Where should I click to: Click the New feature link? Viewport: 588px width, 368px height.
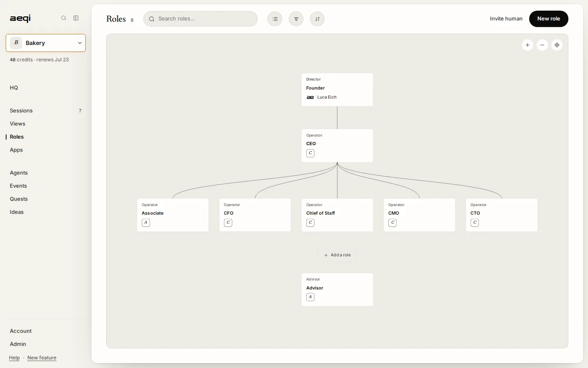[42, 358]
